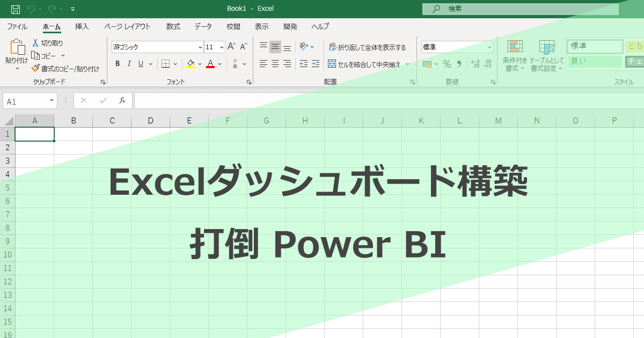Toggle 折り返して全体を表示する wrap text
Screen dimensions: 644x338
(x=368, y=47)
